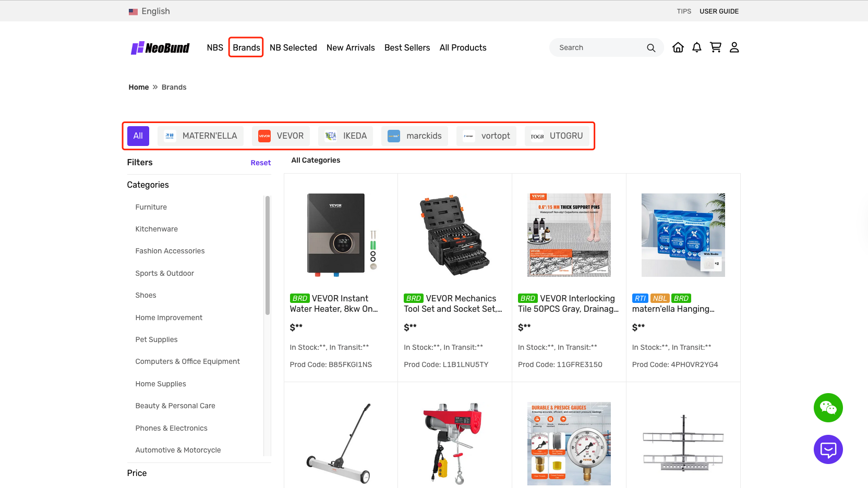The image size is (868, 488).
Task: Open the WeChat contact button
Action: tap(828, 408)
